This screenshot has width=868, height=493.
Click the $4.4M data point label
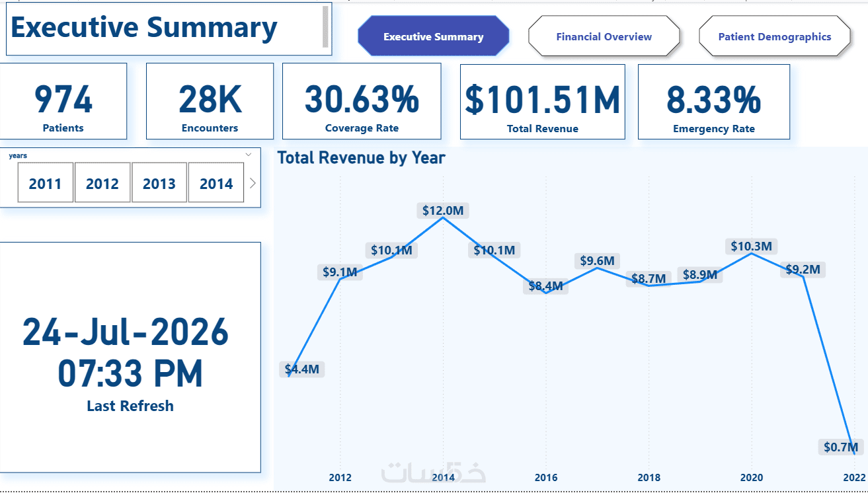click(x=302, y=369)
